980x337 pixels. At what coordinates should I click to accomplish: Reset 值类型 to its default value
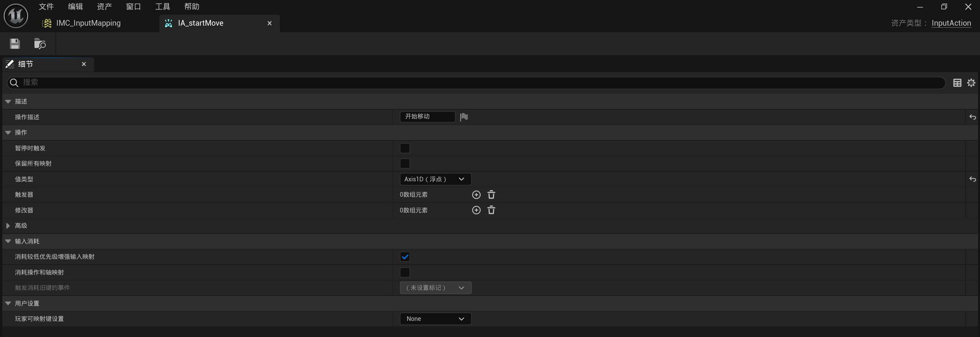972,179
